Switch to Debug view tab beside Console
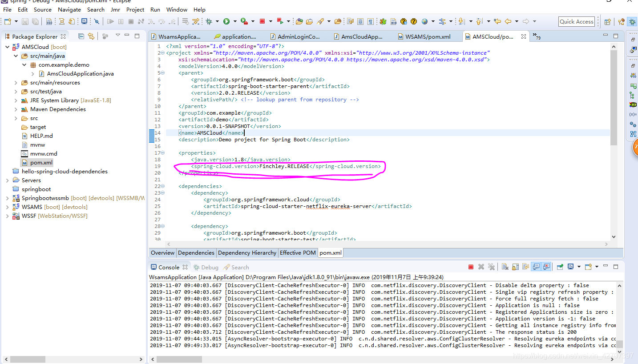 point(206,267)
